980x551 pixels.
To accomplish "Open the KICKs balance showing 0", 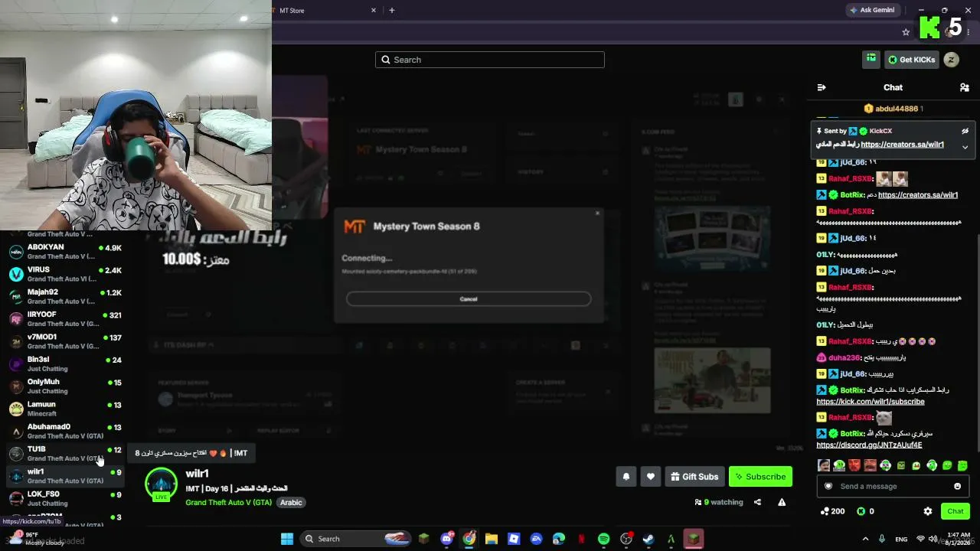I will click(865, 511).
